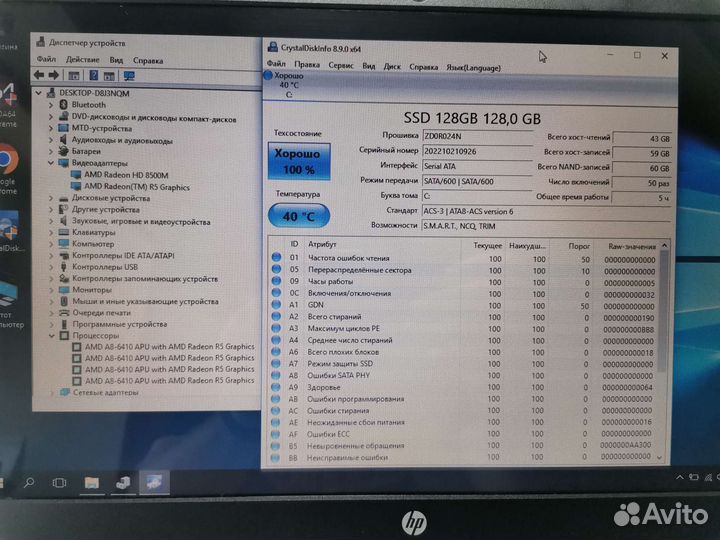Image resolution: width=720 pixels, height=540 pixels.
Task: Switch to CrystalDiskInfo taskbar icon
Action: tap(154, 482)
